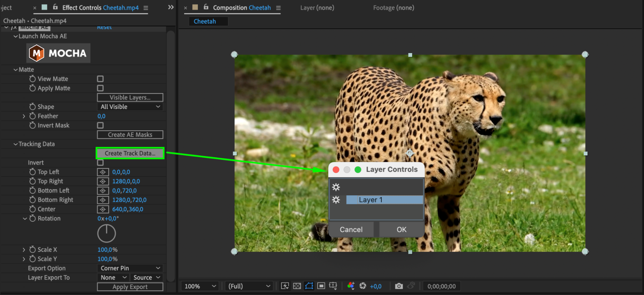Open grid and guide options icon

pyautogui.click(x=333, y=286)
